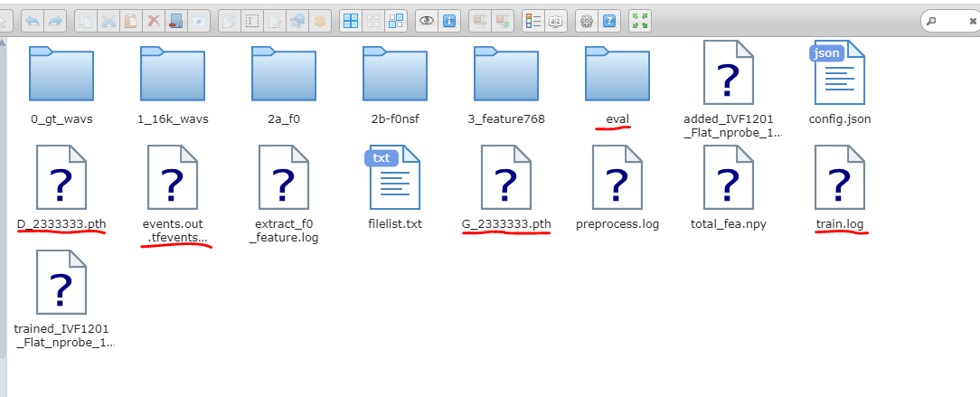Click the Select all grid icon
The height and width of the screenshot is (397, 980).
pyautogui.click(x=351, y=22)
